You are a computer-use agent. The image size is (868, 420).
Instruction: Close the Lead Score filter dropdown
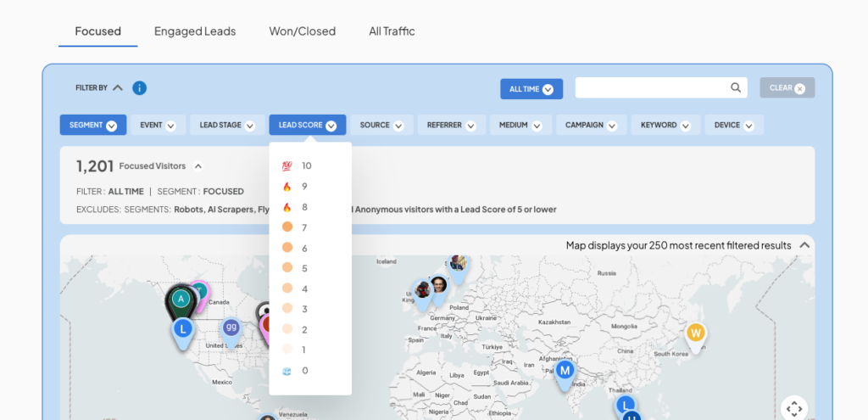(x=308, y=126)
